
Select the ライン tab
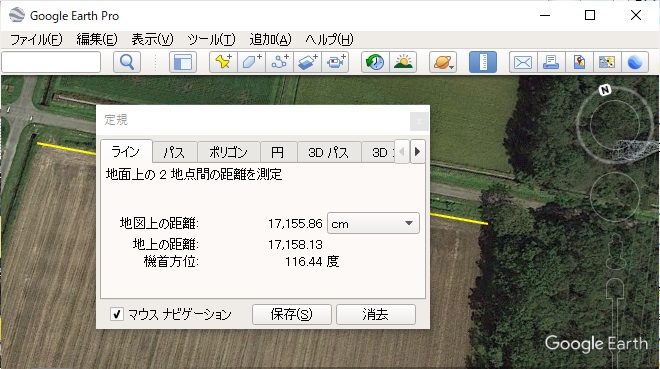click(126, 151)
